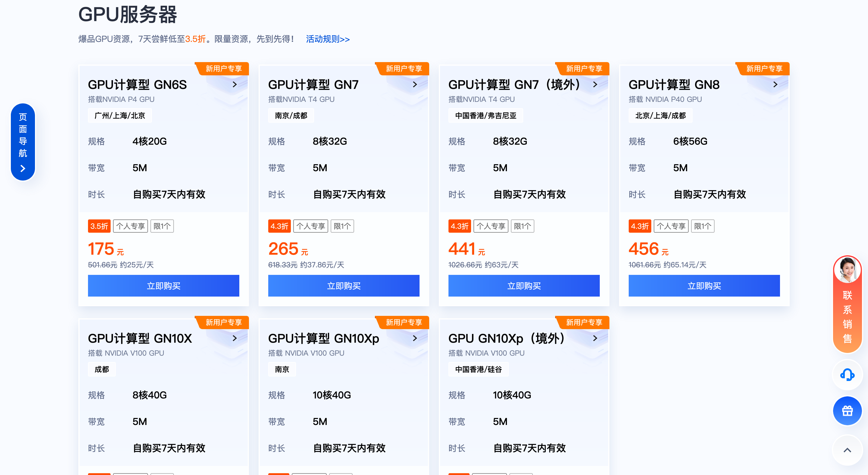Expand GN10Xp card details arrow

click(x=415, y=338)
